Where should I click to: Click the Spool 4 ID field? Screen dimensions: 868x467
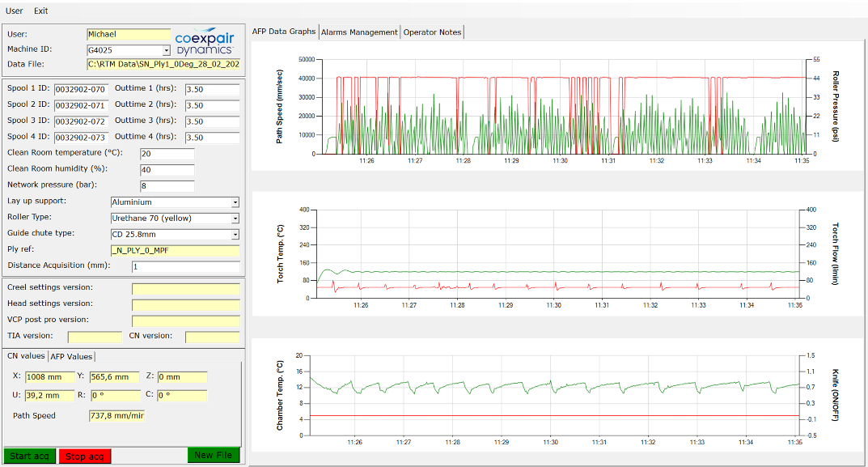81,138
